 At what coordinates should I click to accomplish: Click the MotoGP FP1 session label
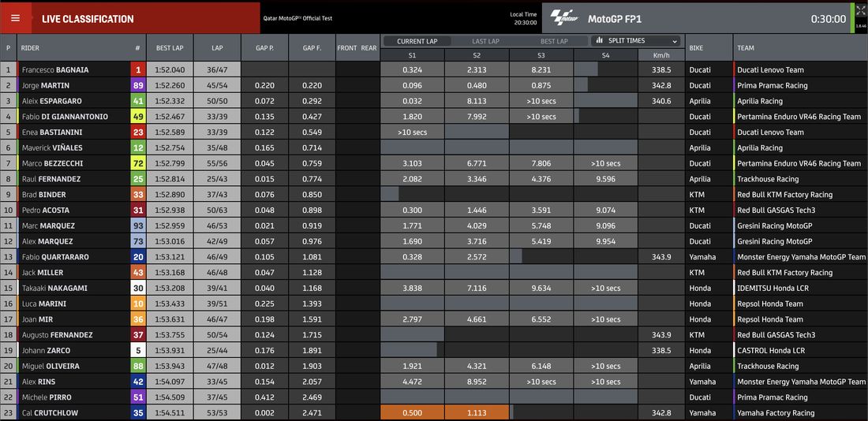tap(615, 19)
